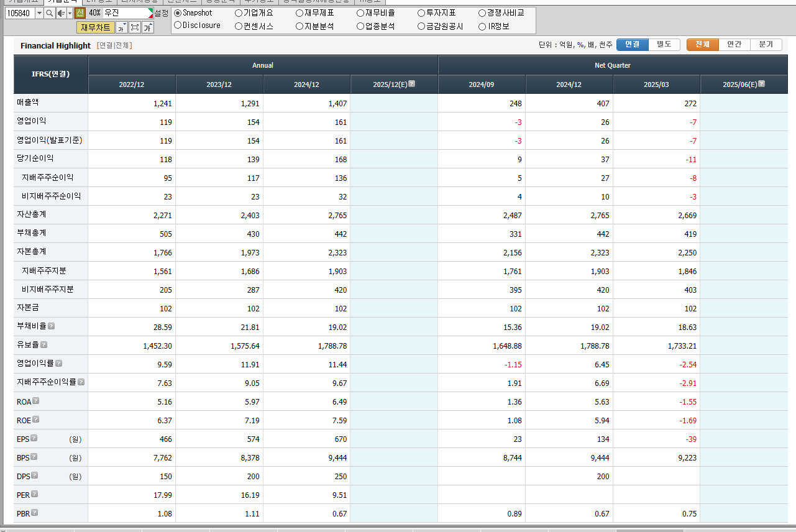Click the decrease font size 가 icon
This screenshot has height=532, width=796.
pos(121,27)
